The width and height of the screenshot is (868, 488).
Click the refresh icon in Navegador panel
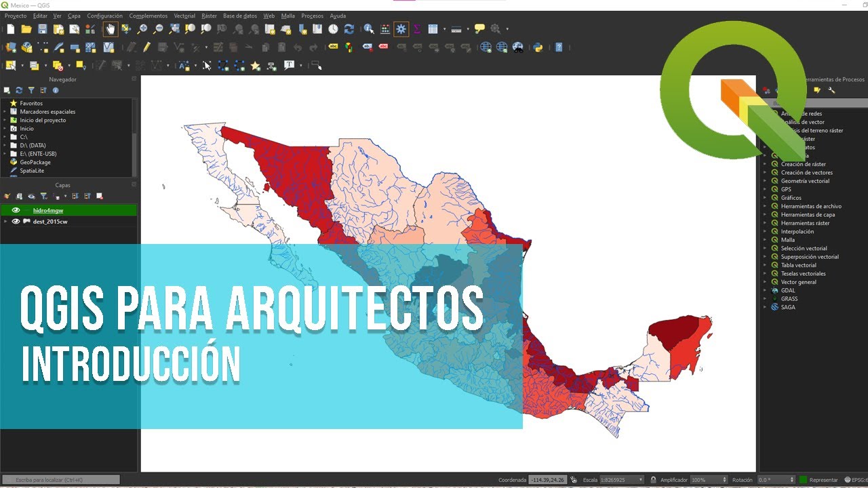pyautogui.click(x=19, y=90)
